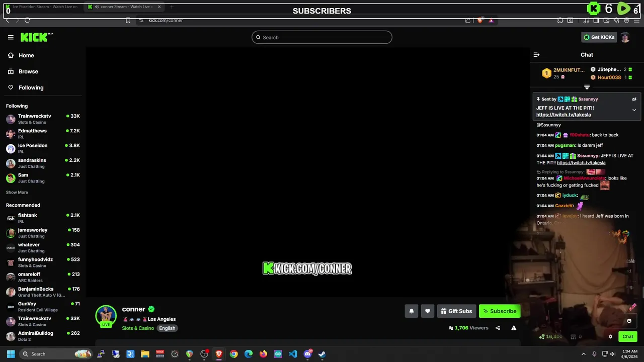Viewport: 644px width, 362px height.
Task: Subscribe to conner's channel
Action: [500, 311]
